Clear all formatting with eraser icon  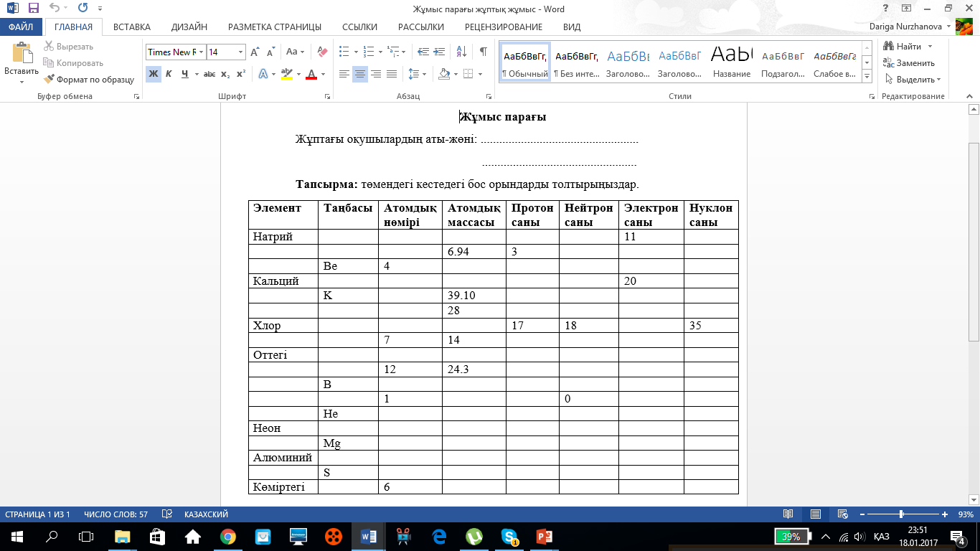(x=322, y=52)
